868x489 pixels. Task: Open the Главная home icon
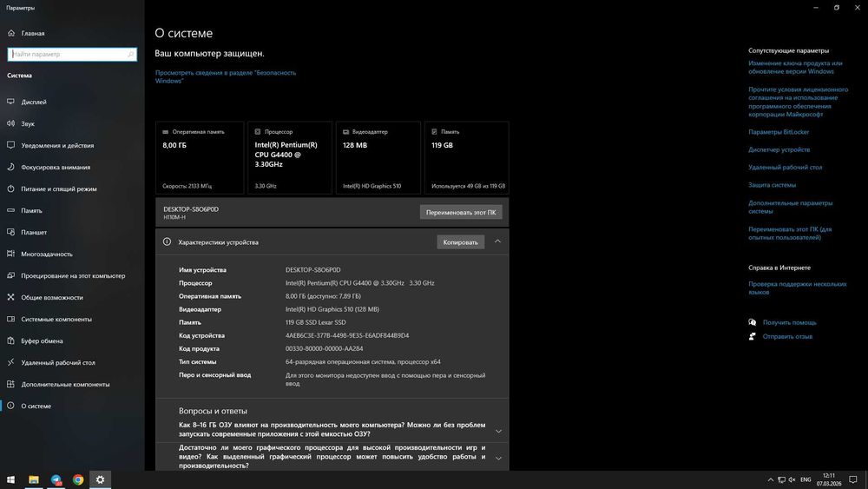[x=11, y=33]
